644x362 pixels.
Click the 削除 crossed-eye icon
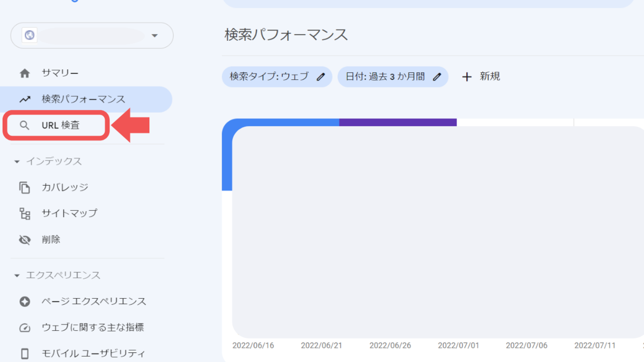(x=25, y=240)
